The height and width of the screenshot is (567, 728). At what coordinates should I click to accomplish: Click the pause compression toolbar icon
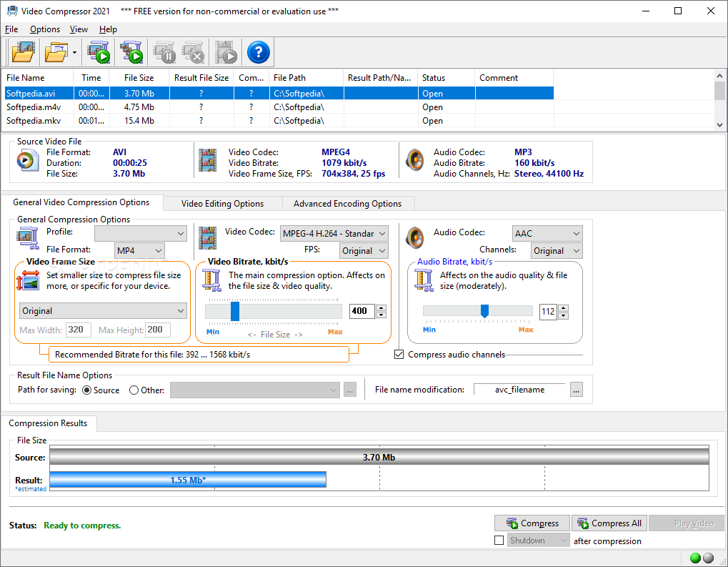[x=164, y=52]
